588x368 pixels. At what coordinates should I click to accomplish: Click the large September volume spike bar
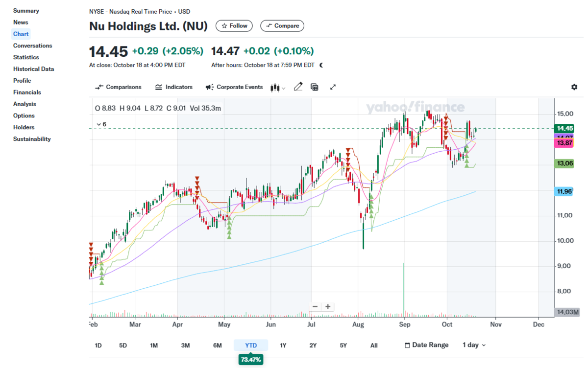(403, 290)
